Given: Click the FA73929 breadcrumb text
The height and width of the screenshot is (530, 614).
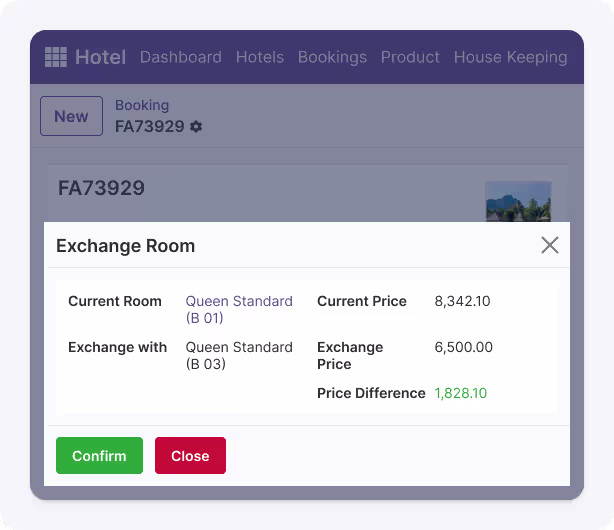Looking at the screenshot, I should tap(150, 127).
